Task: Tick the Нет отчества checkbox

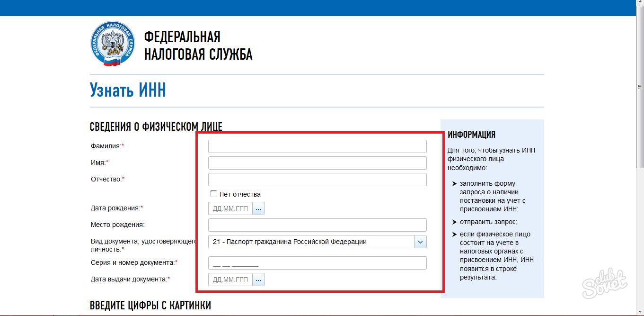Action: click(x=214, y=194)
